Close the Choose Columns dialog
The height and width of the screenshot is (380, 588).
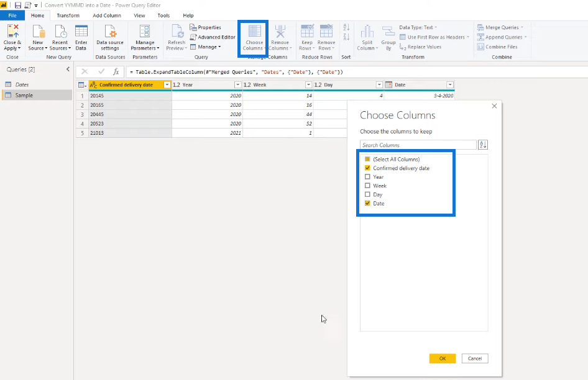[x=494, y=106]
